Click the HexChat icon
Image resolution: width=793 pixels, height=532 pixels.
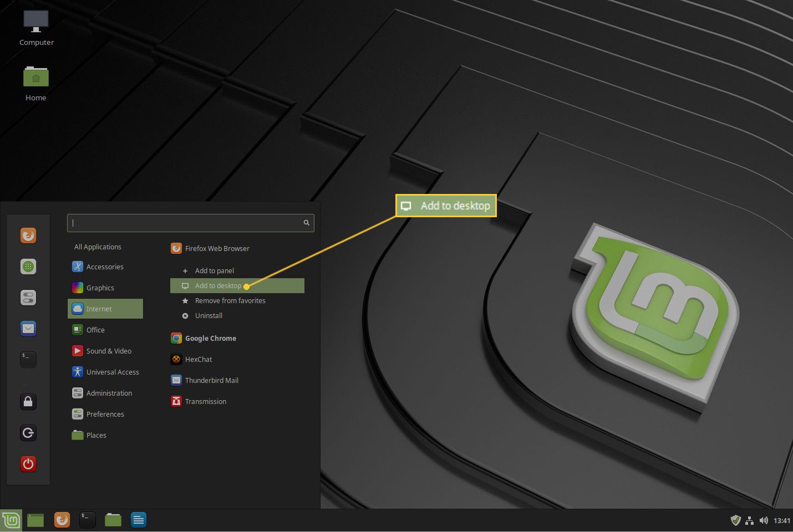176,359
